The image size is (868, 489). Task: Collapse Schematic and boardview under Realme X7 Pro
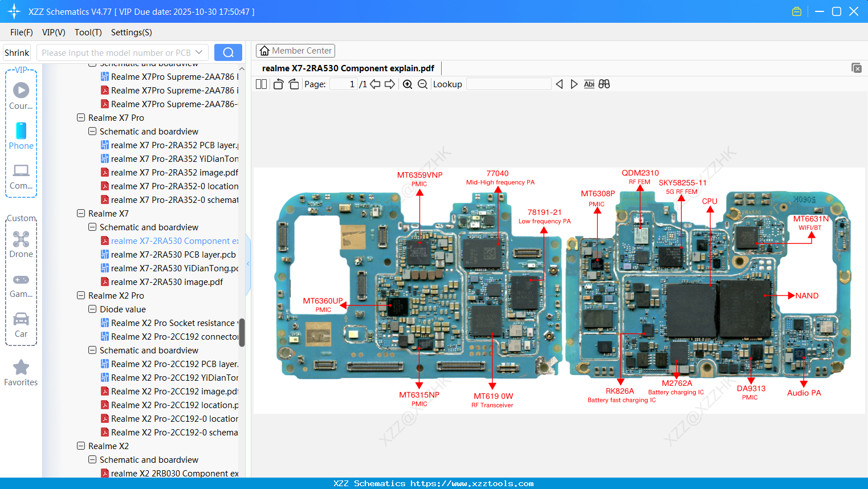(92, 132)
